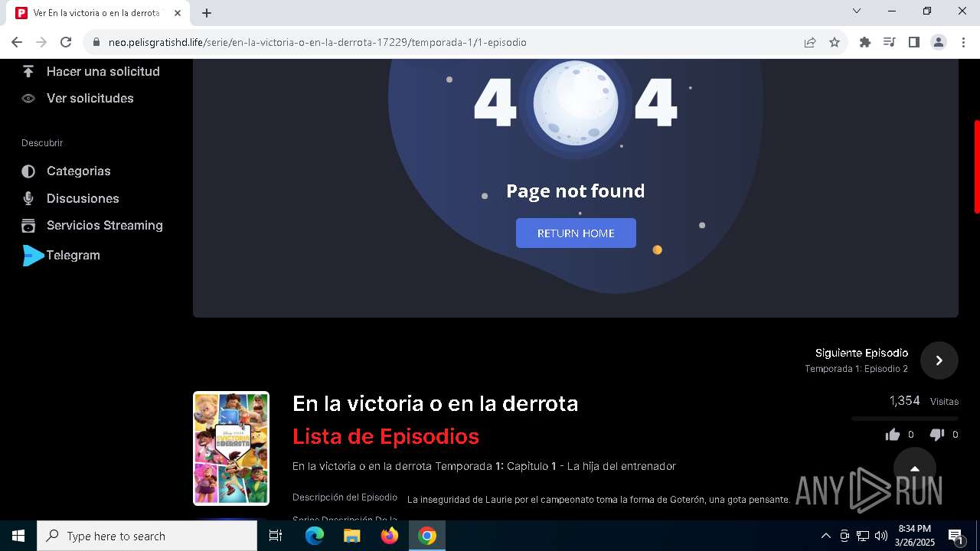Click the scroll-to-top arrow button
Viewport: 980px width, 551px height.
coord(914,468)
